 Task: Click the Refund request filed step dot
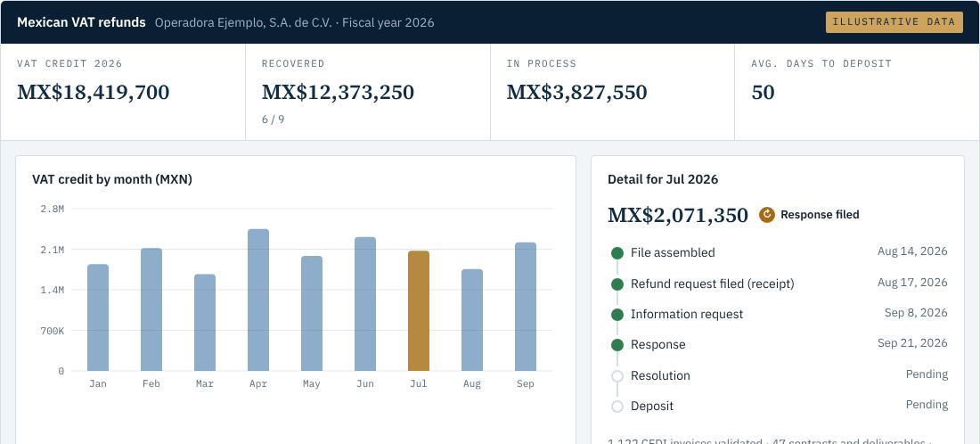tap(617, 284)
